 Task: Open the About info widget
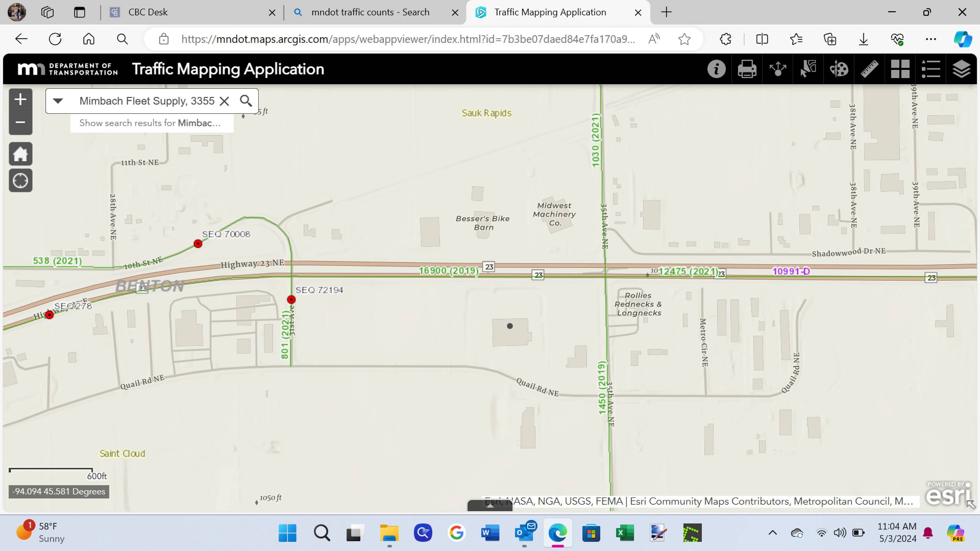(716, 69)
